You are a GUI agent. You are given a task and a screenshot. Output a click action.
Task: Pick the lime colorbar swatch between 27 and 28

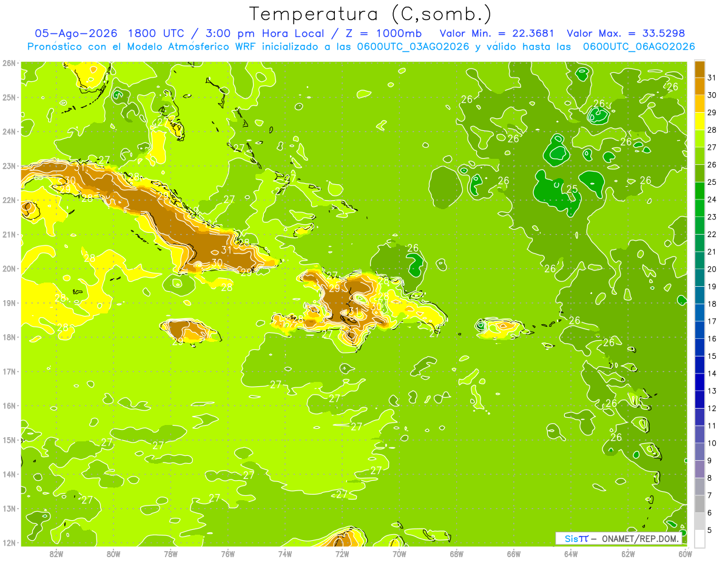pyautogui.click(x=699, y=139)
